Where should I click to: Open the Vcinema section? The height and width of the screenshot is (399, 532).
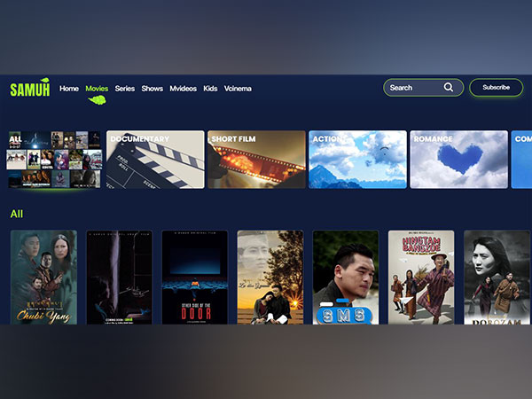[238, 89]
